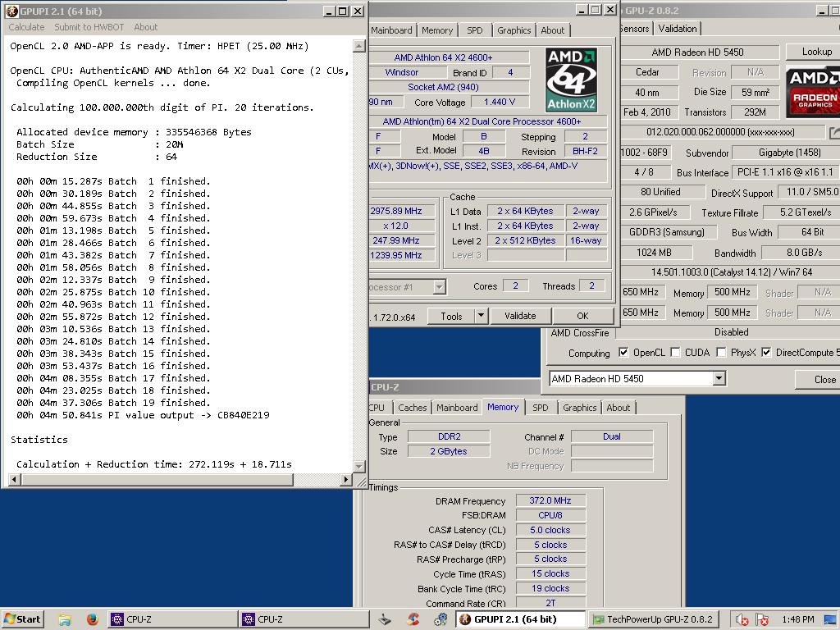The height and width of the screenshot is (630, 840).
Task: Click the CAS# Latency 5.0 clocks value
Action: [550, 531]
